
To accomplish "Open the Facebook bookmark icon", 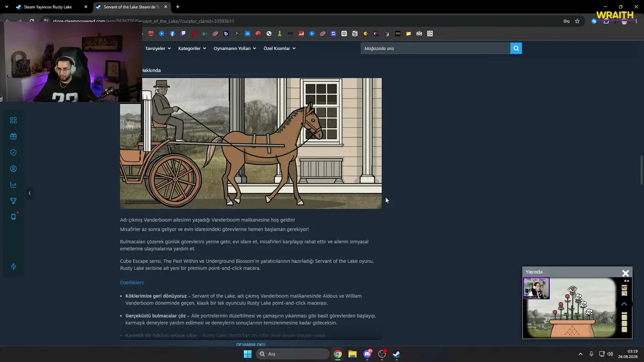I will [173, 34].
